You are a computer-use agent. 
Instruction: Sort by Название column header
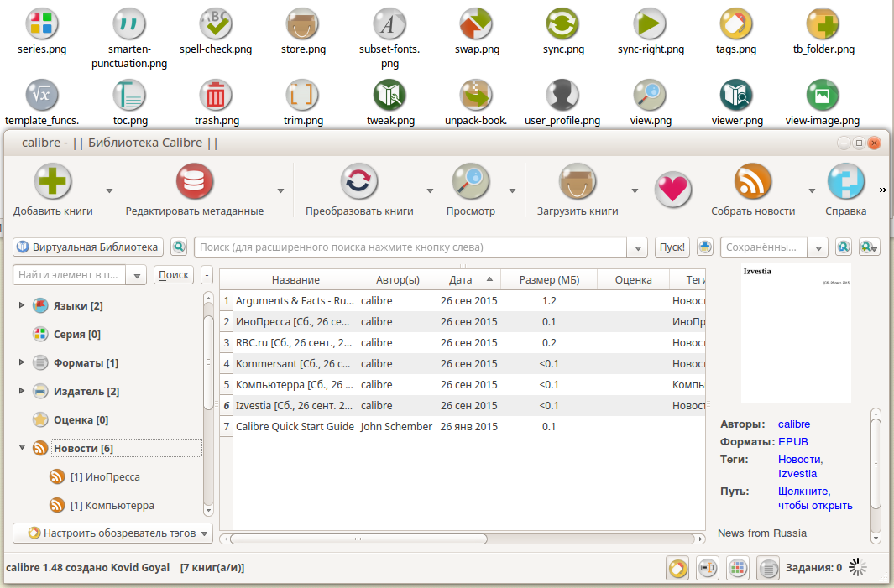295,280
